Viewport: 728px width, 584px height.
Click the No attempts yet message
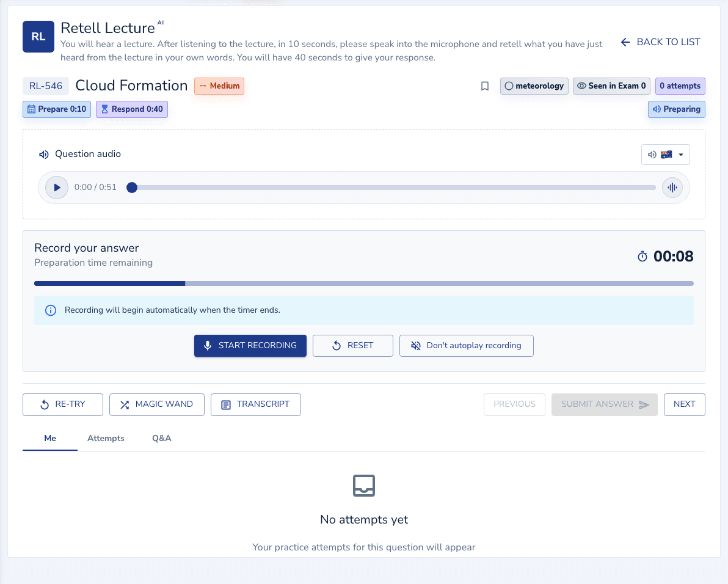tap(364, 519)
